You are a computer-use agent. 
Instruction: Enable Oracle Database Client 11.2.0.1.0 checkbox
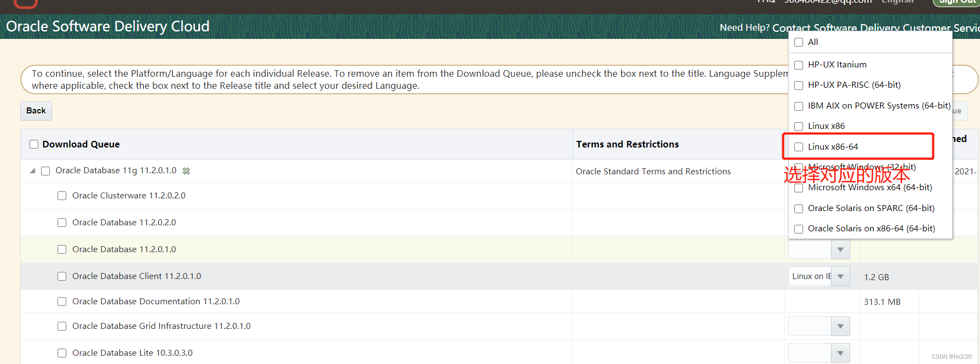point(62,276)
